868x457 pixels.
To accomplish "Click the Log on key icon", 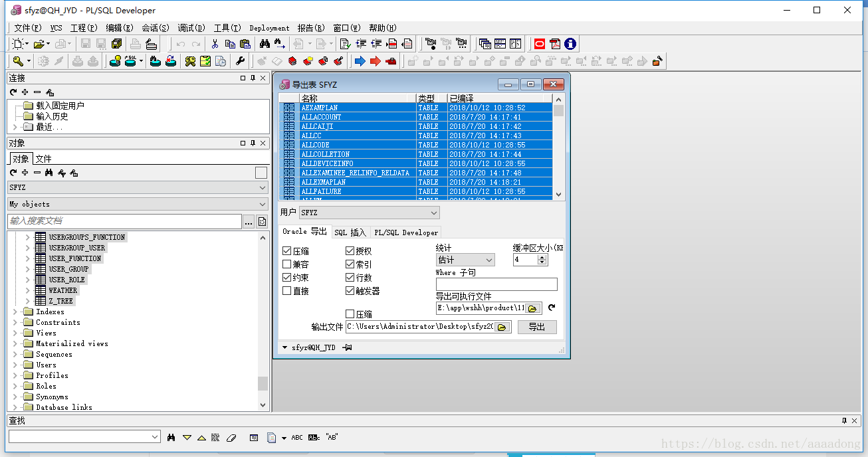I will [x=18, y=61].
